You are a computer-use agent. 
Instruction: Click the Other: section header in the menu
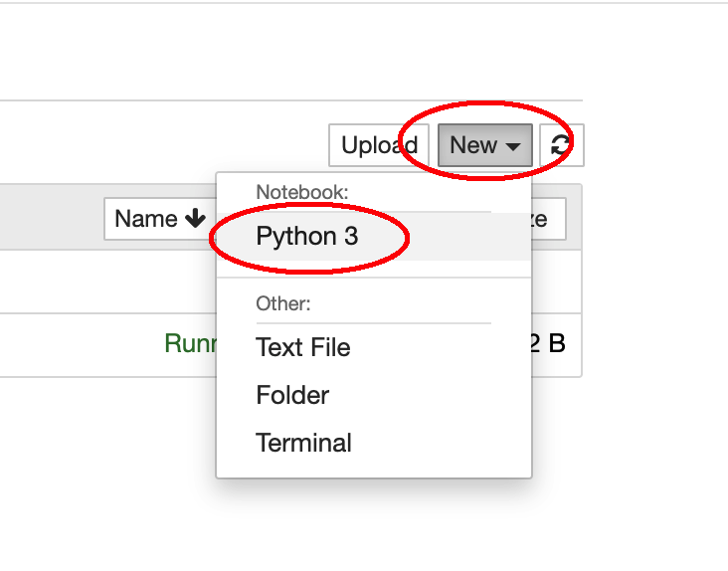pos(283,303)
